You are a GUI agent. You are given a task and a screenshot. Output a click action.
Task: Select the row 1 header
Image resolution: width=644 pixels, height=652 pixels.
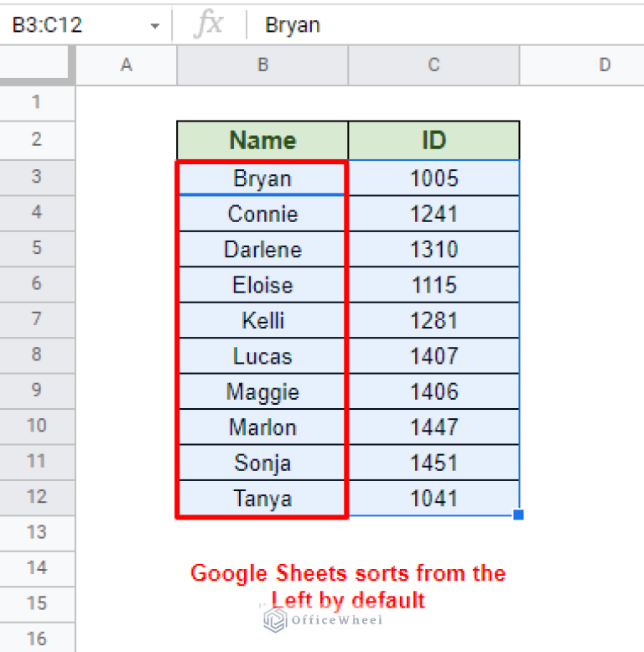tap(36, 103)
